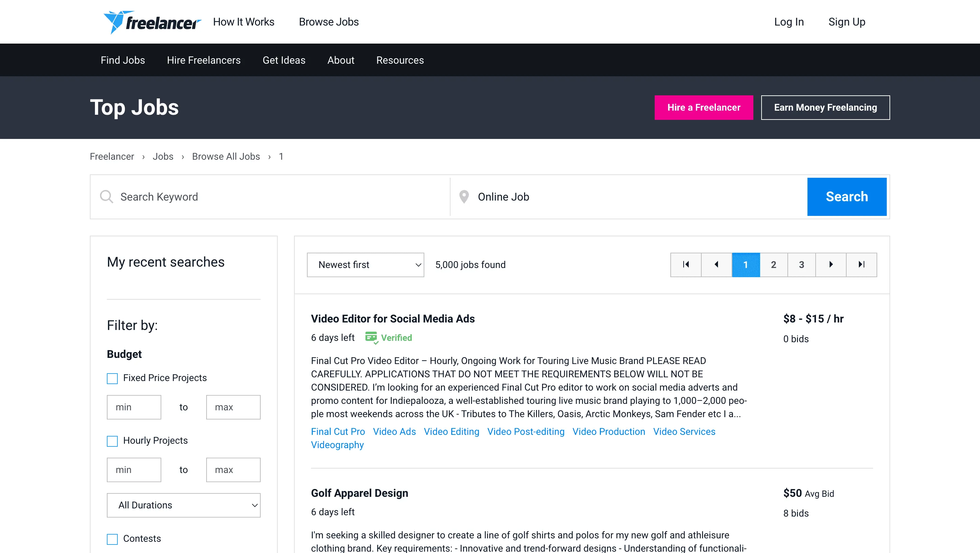Open the Find Jobs menu item
The width and height of the screenshot is (980, 553).
coord(122,60)
